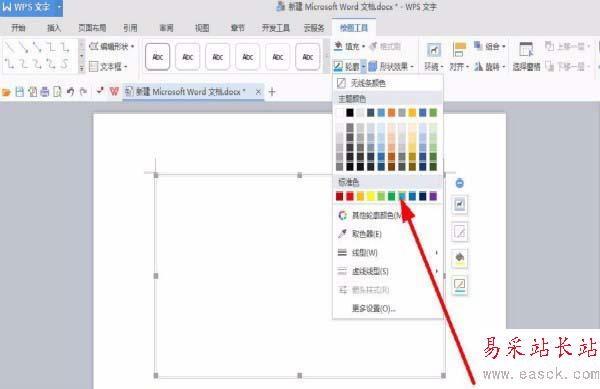Pick the purple standard color swatch

[x=433, y=196]
